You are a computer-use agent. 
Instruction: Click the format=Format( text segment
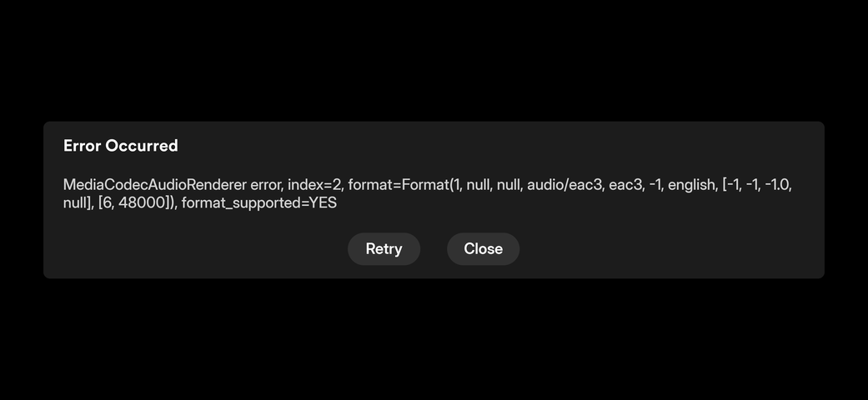click(x=399, y=185)
